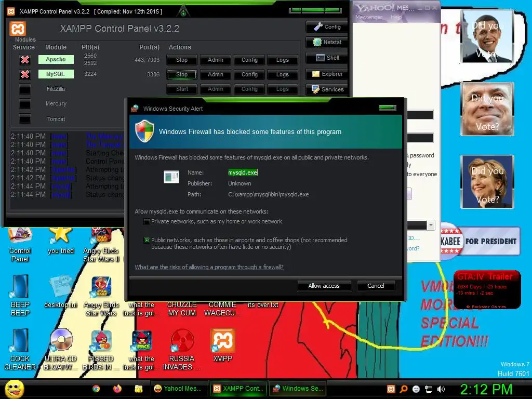
Task: Open the MySQL Admin button
Action: point(216,74)
